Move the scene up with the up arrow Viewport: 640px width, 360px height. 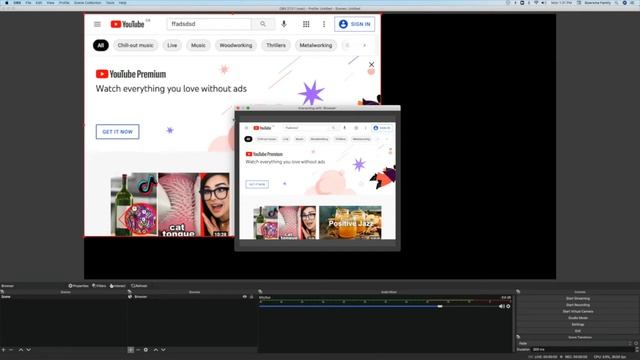click(21, 350)
